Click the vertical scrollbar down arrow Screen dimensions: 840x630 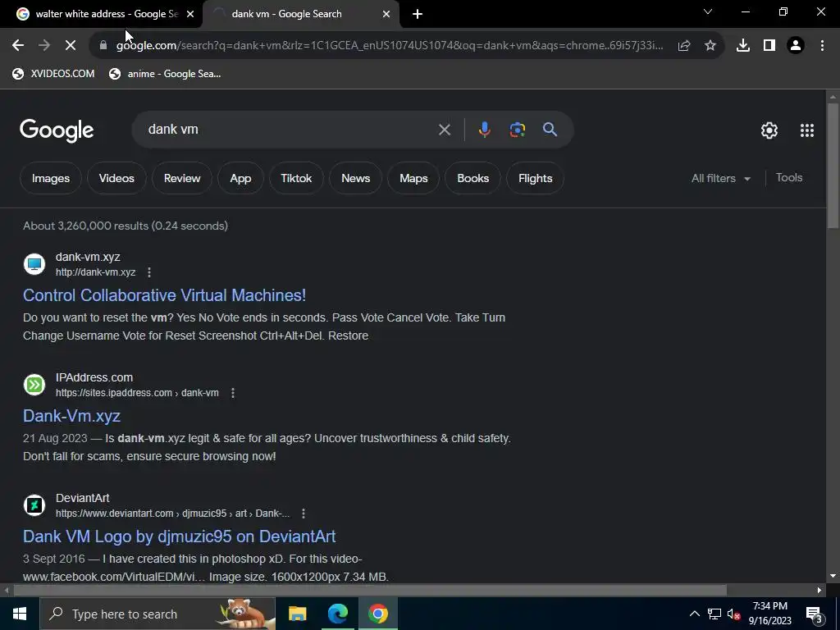[833, 577]
